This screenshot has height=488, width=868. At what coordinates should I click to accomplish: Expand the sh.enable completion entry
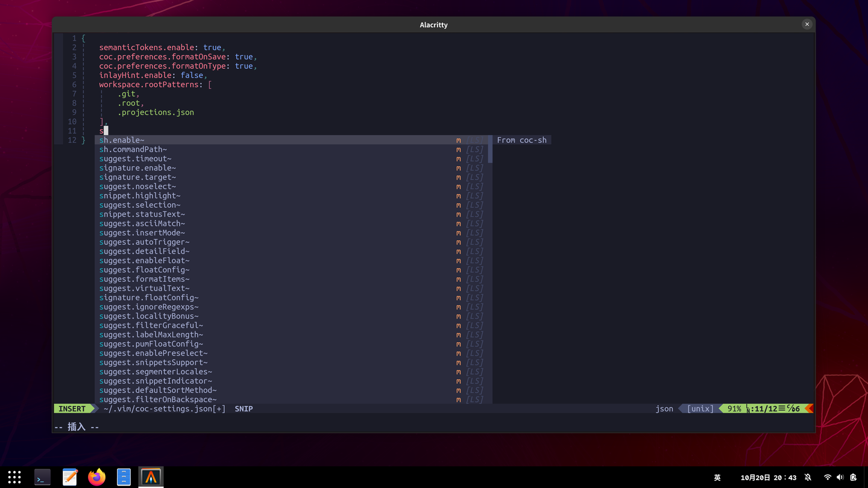point(122,140)
